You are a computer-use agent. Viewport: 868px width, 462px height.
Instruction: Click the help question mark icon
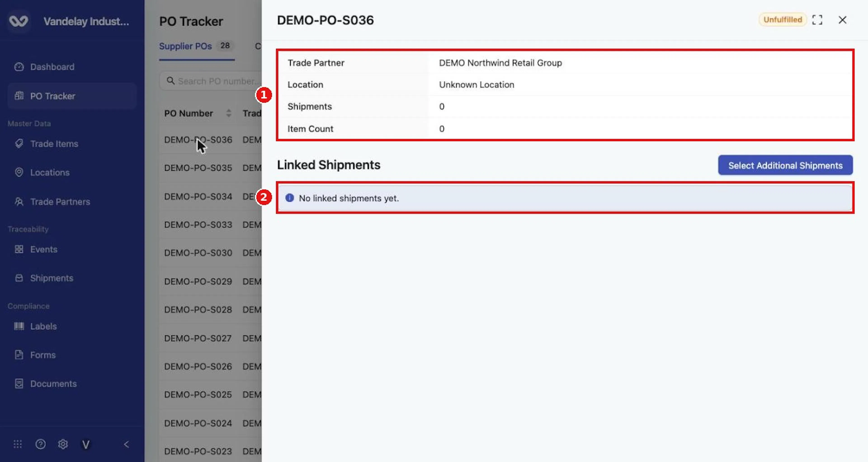[40, 444]
